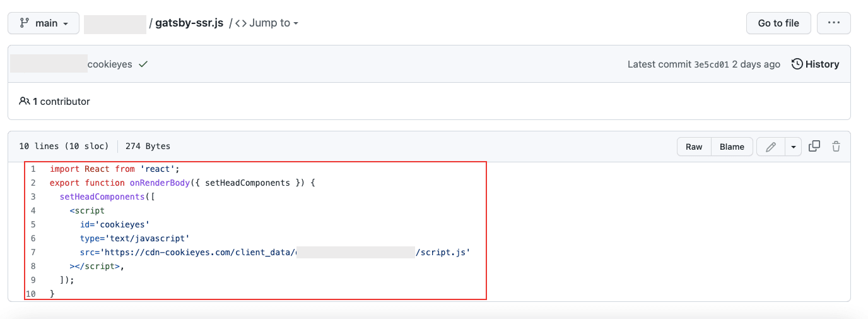Open the three-dots more options menu
The width and height of the screenshot is (868, 319).
pos(834,23)
